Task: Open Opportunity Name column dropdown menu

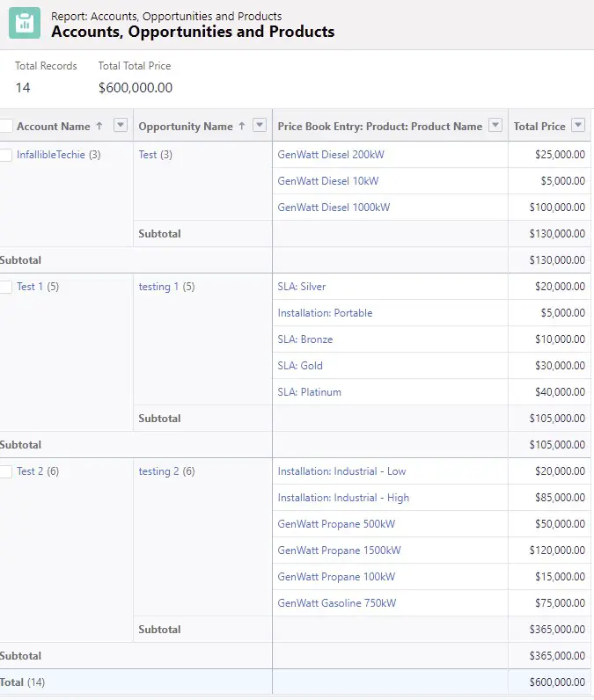Action: pos(260,125)
